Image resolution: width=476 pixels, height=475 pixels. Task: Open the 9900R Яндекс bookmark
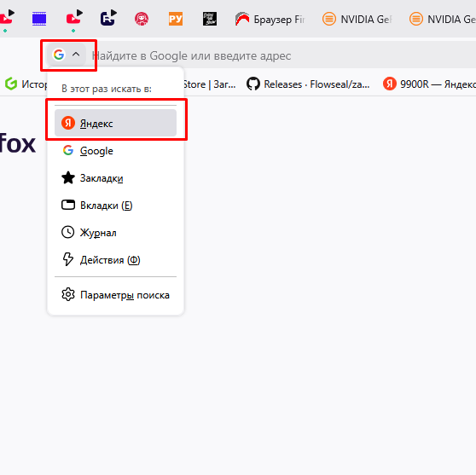click(x=429, y=84)
